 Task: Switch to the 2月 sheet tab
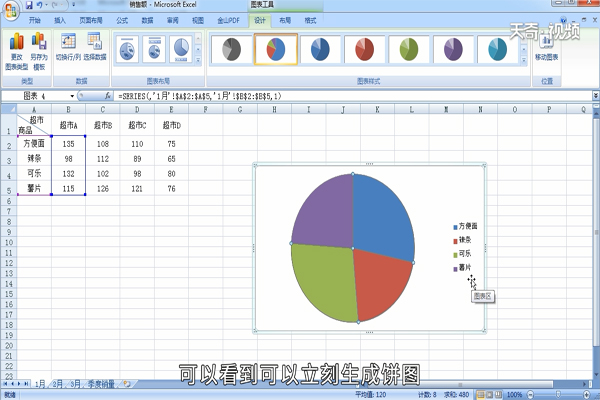pyautogui.click(x=57, y=384)
